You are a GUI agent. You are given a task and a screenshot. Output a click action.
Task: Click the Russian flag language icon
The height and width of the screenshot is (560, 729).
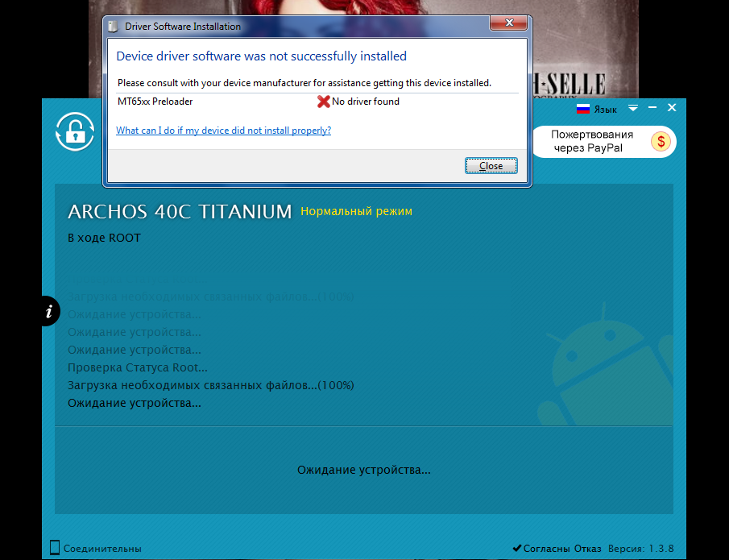click(583, 109)
